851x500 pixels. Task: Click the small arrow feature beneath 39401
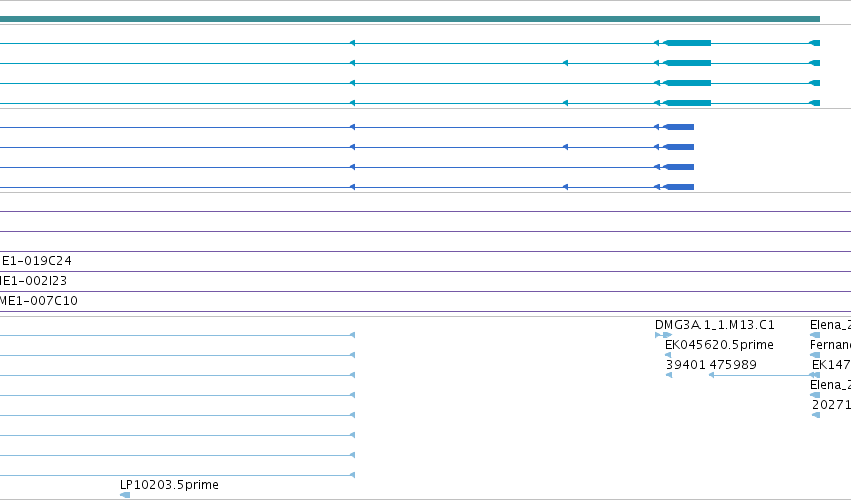click(x=669, y=375)
